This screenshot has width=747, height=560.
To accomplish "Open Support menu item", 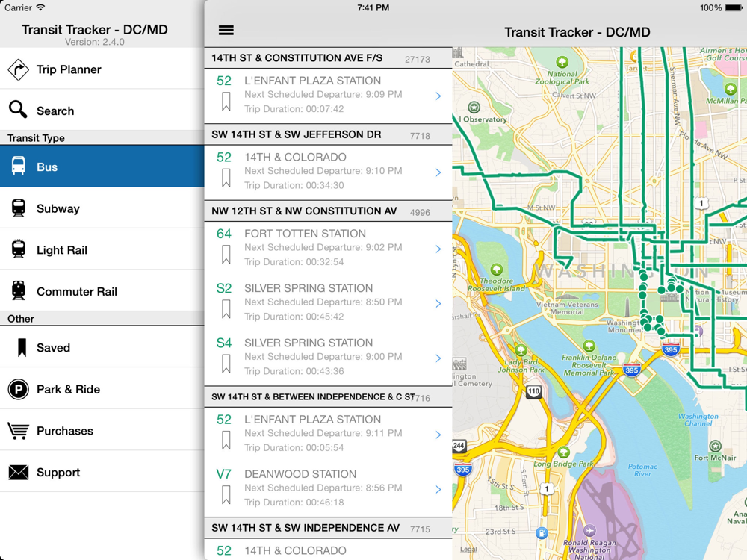I will 102,472.
